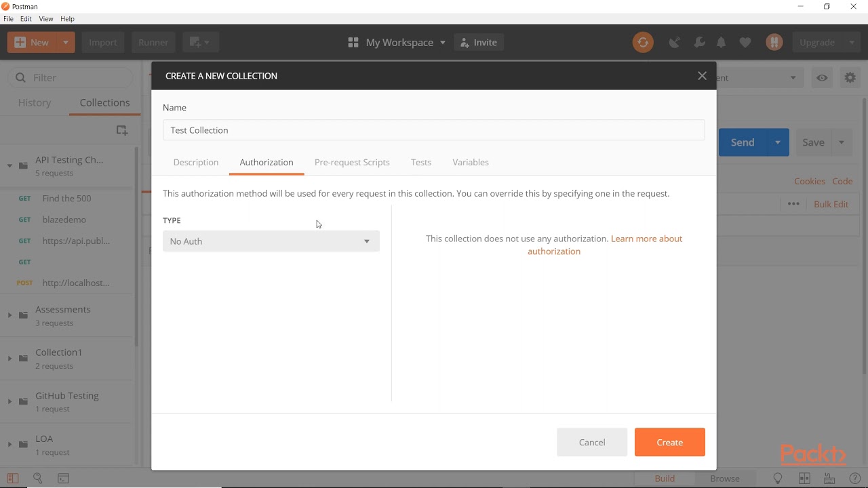868x488 pixels.
Task: Click the Cancel button
Action: (592, 443)
